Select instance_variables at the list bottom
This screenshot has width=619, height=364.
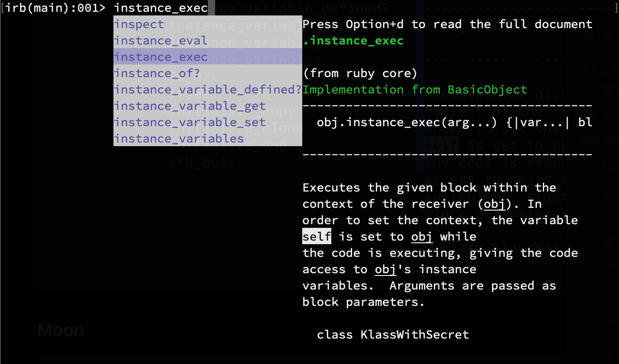tap(207, 138)
